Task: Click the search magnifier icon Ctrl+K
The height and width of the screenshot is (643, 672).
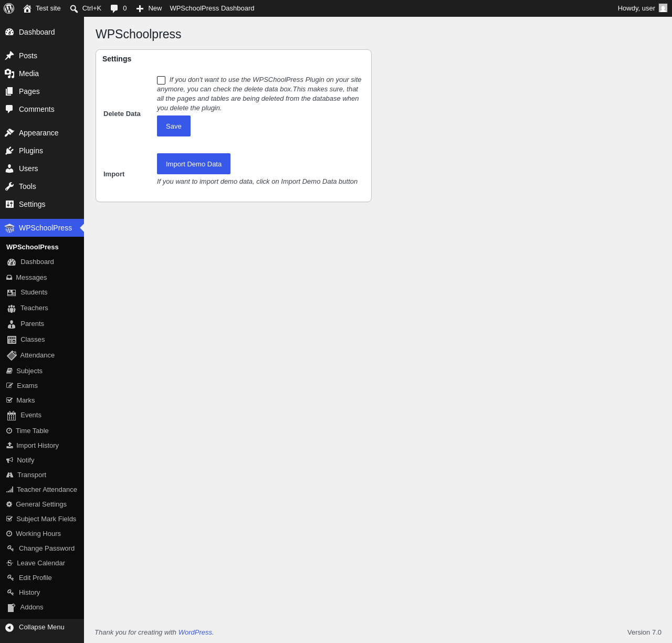Action: click(74, 8)
